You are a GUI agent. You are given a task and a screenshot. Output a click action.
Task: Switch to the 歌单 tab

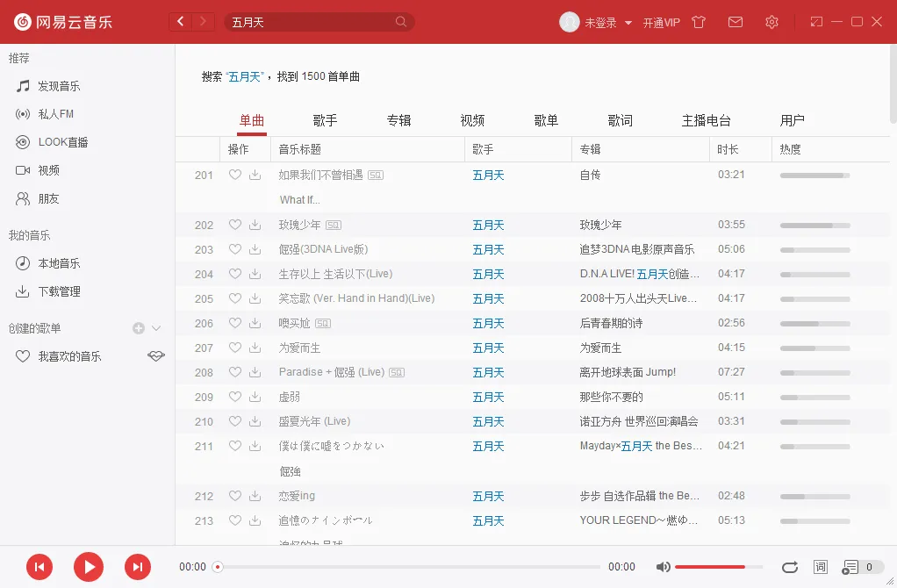point(546,121)
